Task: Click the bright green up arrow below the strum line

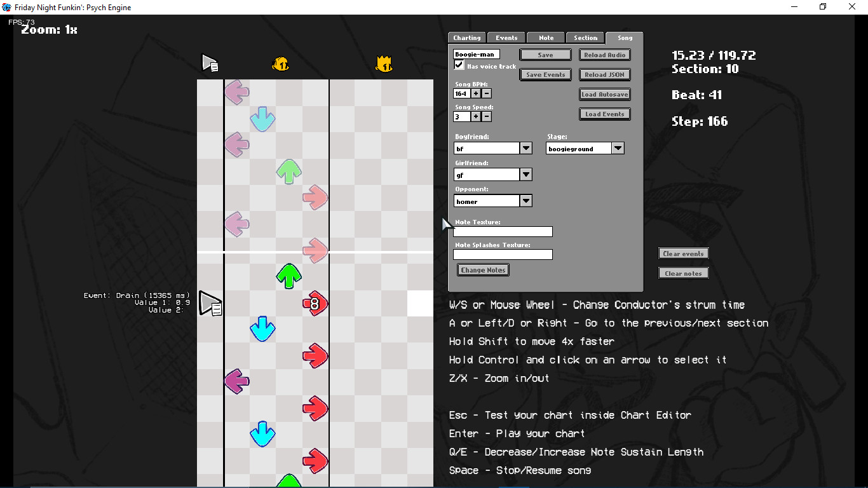Action: [289, 276]
